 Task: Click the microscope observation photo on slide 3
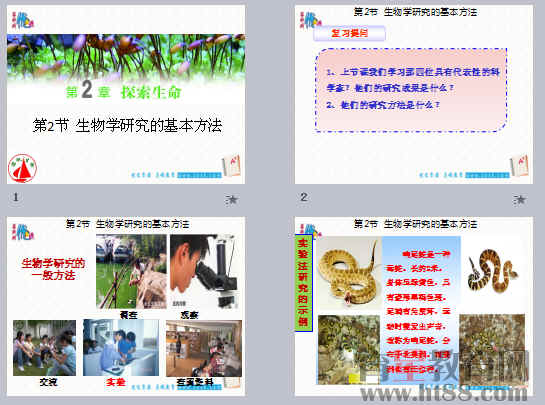[x=204, y=272]
